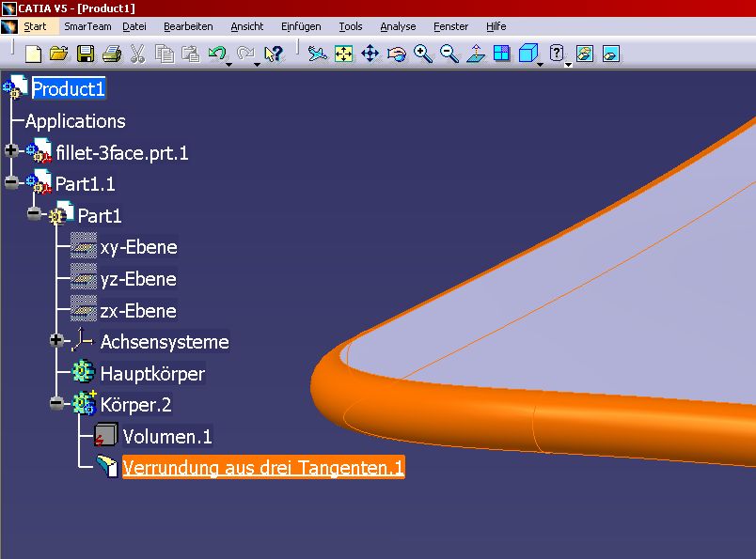Open the Einfügen menu
Screen dimensions: 756x559
(301, 26)
